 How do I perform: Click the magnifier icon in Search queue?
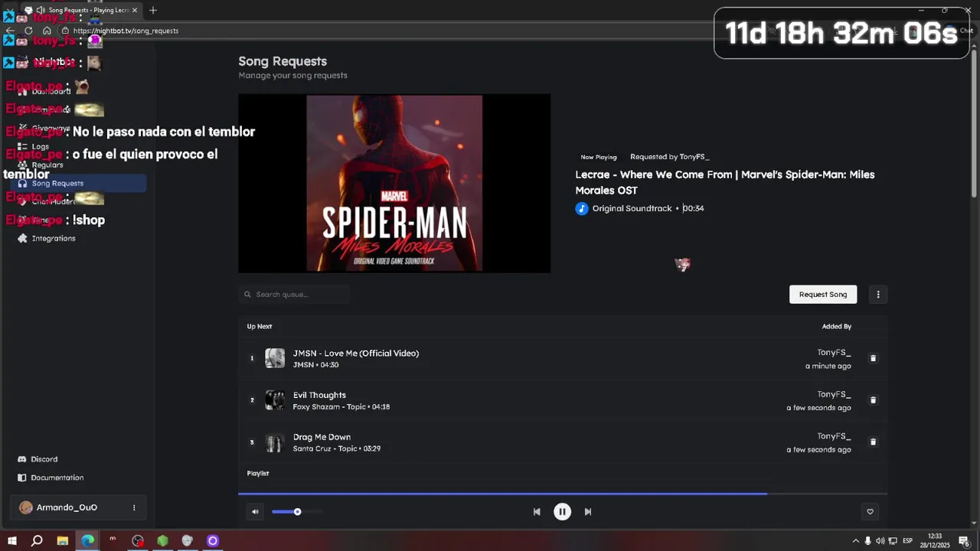point(247,295)
